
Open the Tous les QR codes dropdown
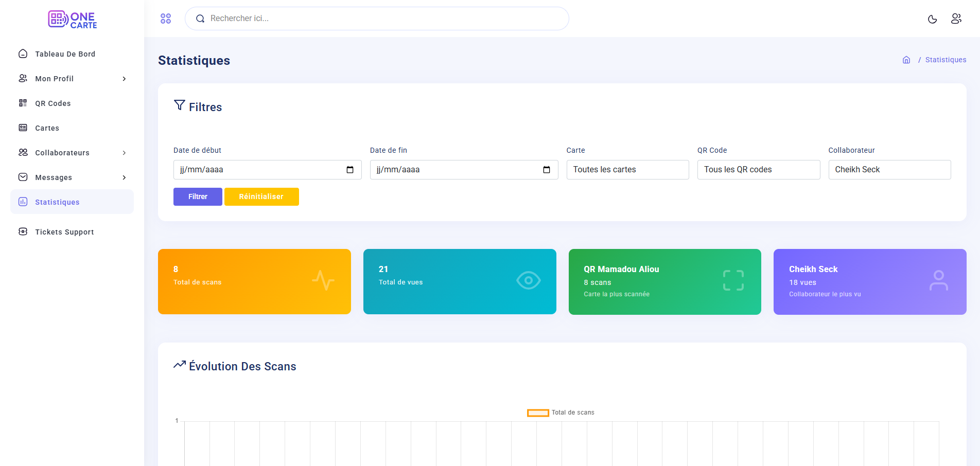758,170
